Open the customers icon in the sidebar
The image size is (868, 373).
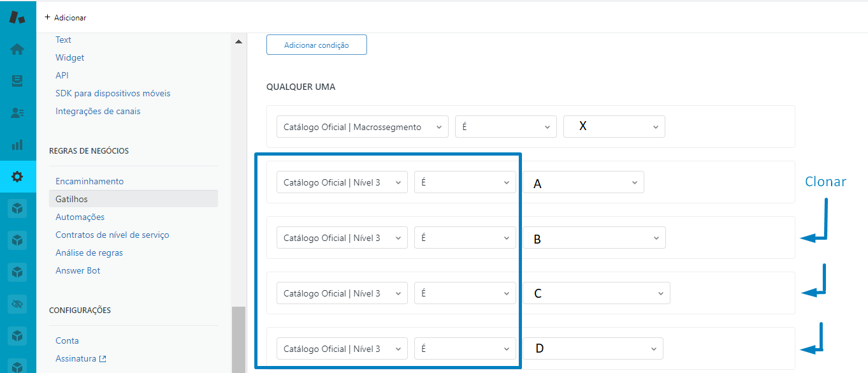tap(17, 113)
